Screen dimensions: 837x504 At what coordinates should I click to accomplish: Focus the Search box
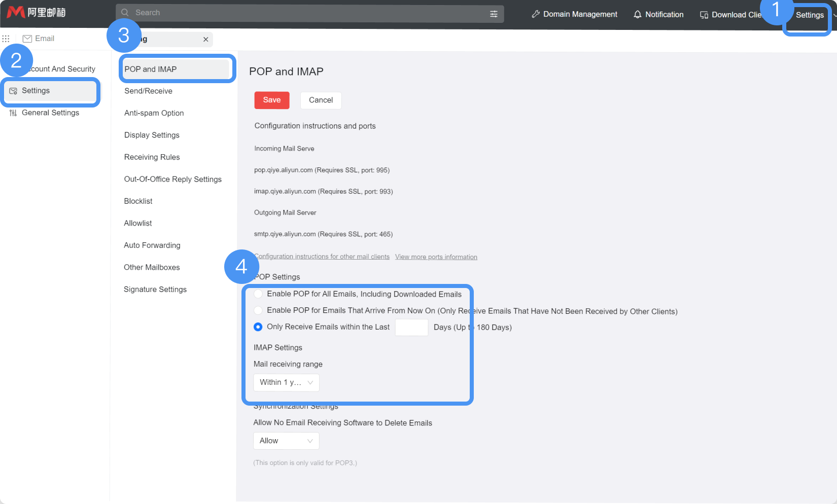tap(310, 13)
